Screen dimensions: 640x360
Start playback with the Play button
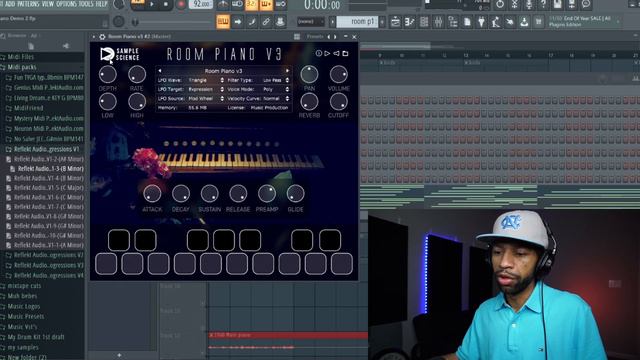[152, 4]
